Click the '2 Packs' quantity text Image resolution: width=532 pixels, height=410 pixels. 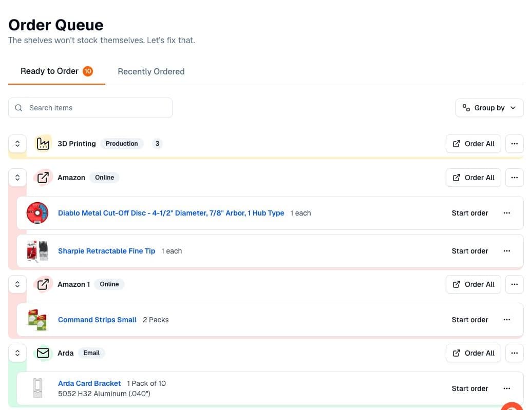coord(156,320)
